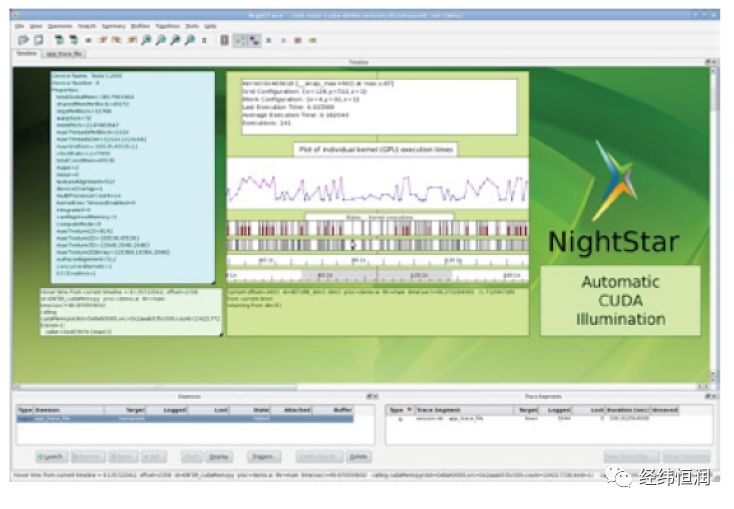Select the app_trace_file daemon row

pyautogui.click(x=185, y=419)
